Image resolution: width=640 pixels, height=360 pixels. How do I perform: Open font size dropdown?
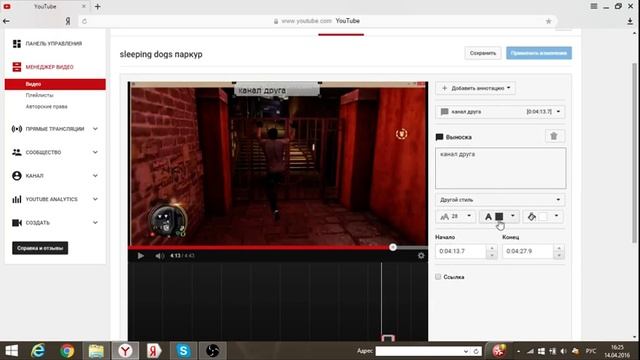coord(456,216)
